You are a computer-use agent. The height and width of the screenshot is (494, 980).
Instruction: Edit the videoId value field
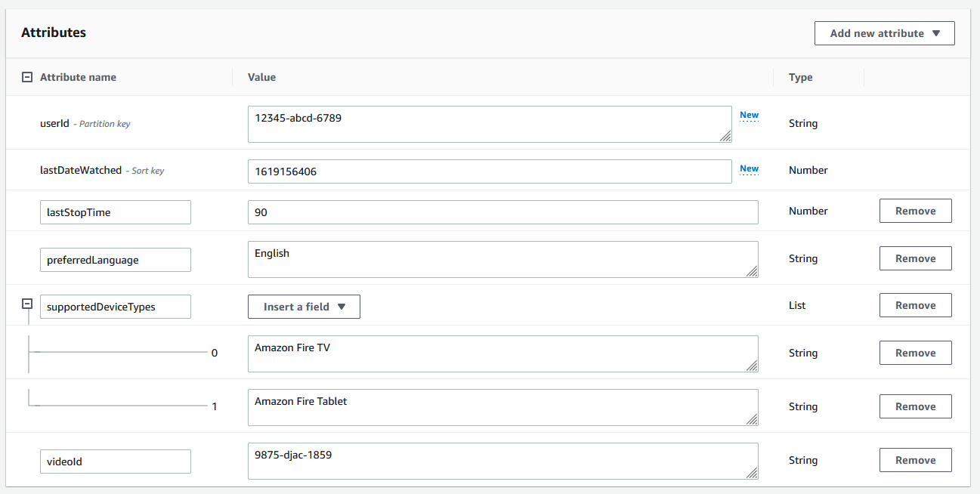pos(502,460)
